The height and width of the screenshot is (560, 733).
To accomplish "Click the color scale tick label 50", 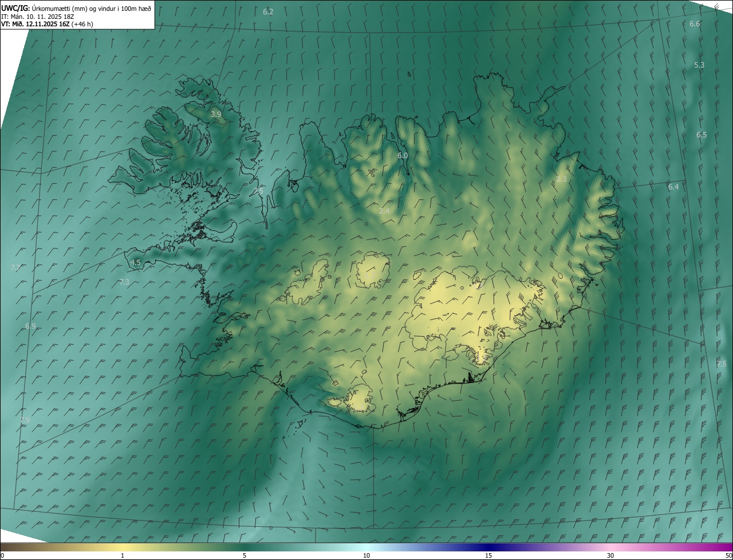I will click(x=728, y=556).
